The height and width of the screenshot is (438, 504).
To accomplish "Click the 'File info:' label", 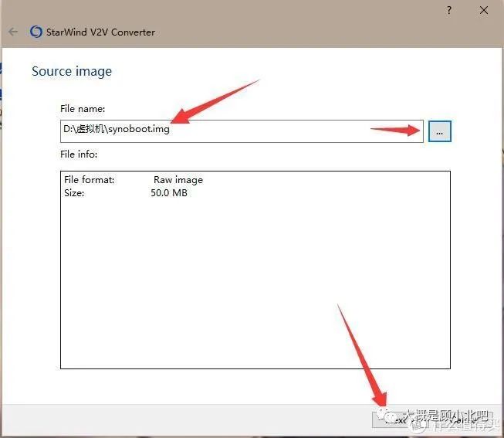I will (x=79, y=154).
